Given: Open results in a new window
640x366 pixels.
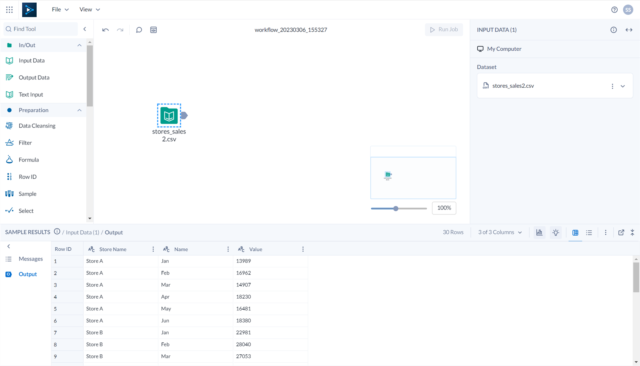Looking at the screenshot, I should point(621,233).
